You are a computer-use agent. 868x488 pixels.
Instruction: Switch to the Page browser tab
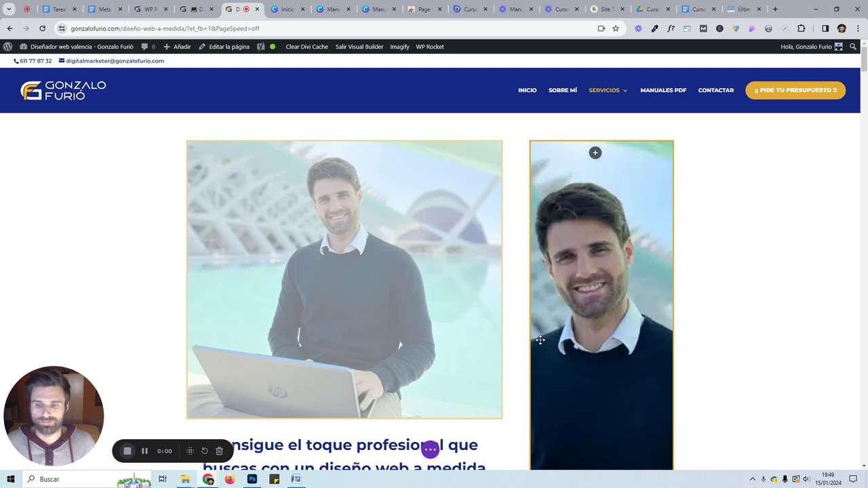(x=424, y=9)
